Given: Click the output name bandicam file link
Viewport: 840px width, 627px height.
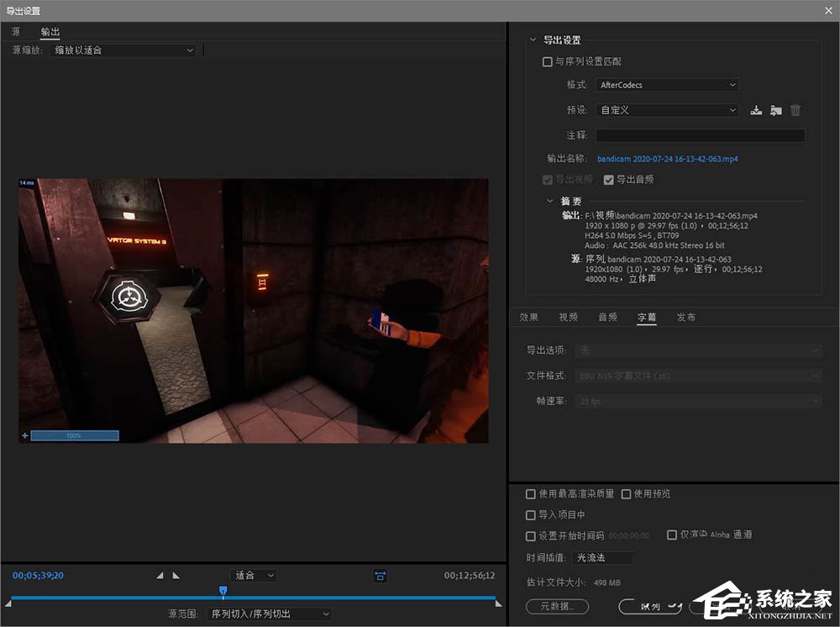Looking at the screenshot, I should coord(667,158).
